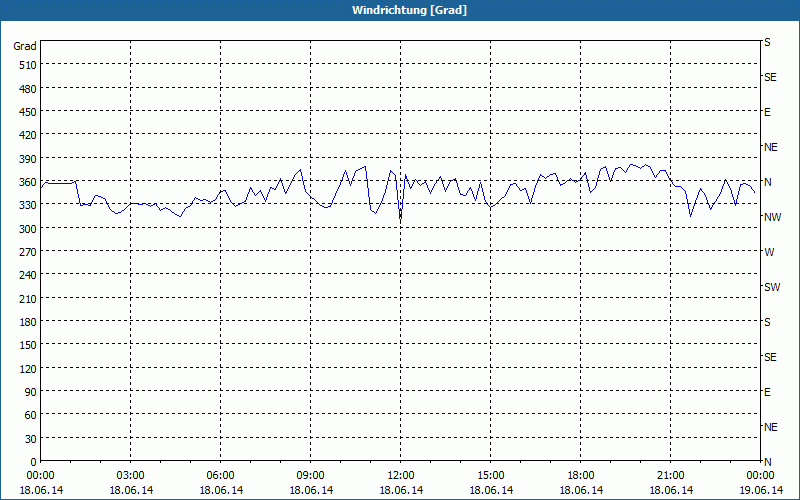Click the 270 y-axis value

28,252
